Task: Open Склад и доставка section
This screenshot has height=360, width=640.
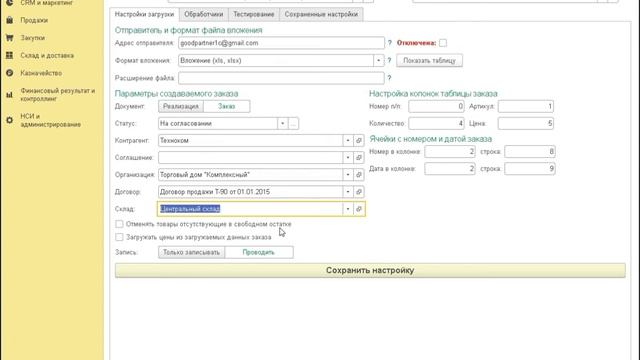Action: (x=47, y=55)
